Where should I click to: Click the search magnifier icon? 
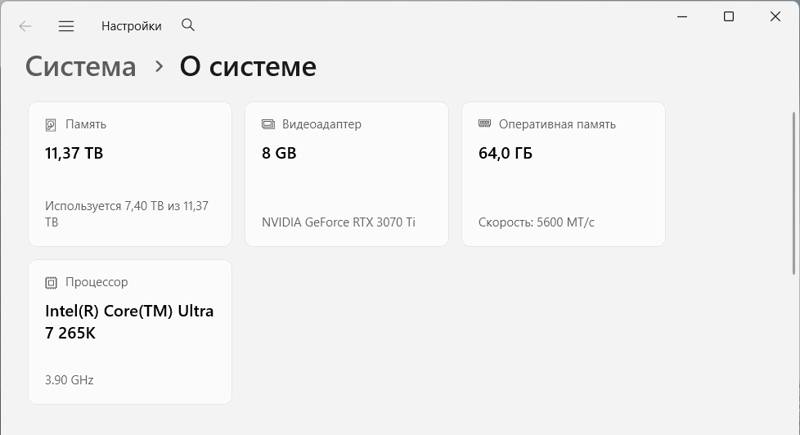188,26
